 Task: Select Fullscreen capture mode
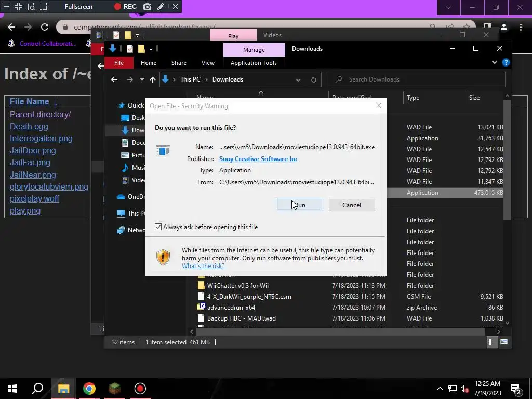pyautogui.click(x=78, y=6)
